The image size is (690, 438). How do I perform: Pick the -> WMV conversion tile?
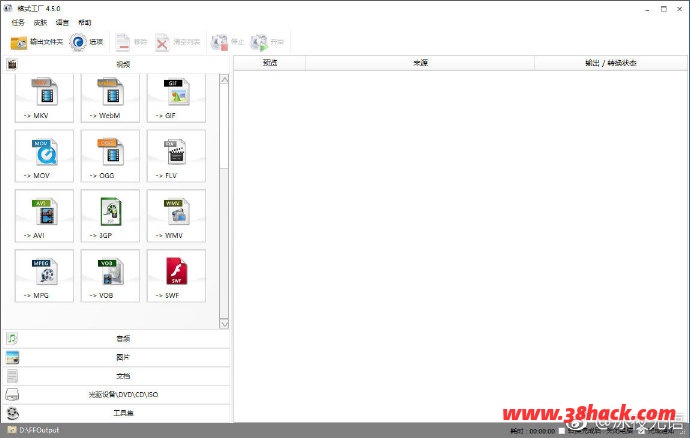(176, 216)
